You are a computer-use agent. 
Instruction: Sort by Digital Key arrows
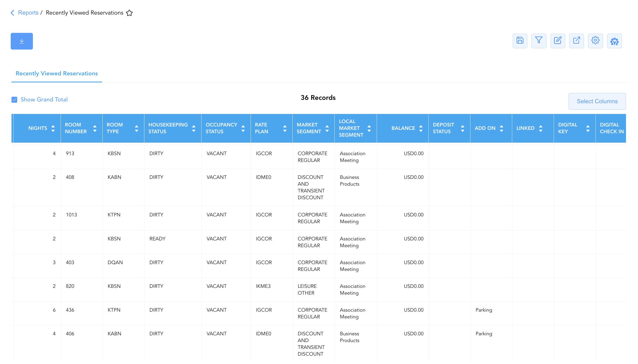click(x=588, y=128)
